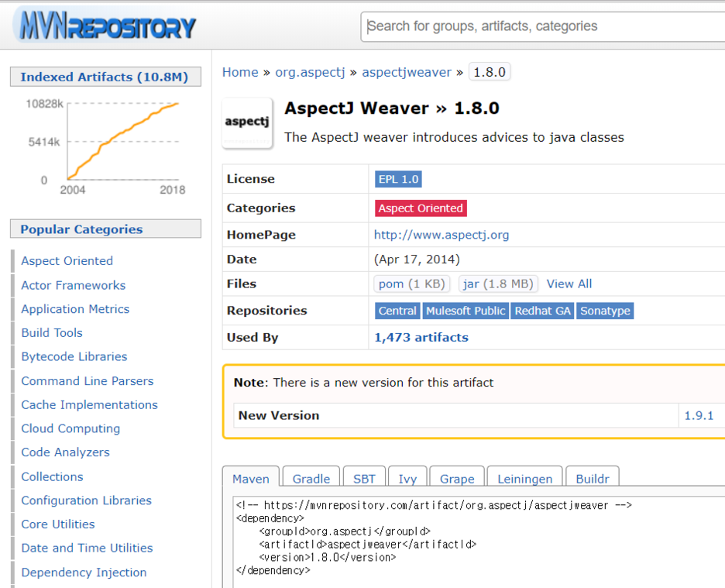Switch to the Buildr tab
The width and height of the screenshot is (725, 588).
pos(593,478)
